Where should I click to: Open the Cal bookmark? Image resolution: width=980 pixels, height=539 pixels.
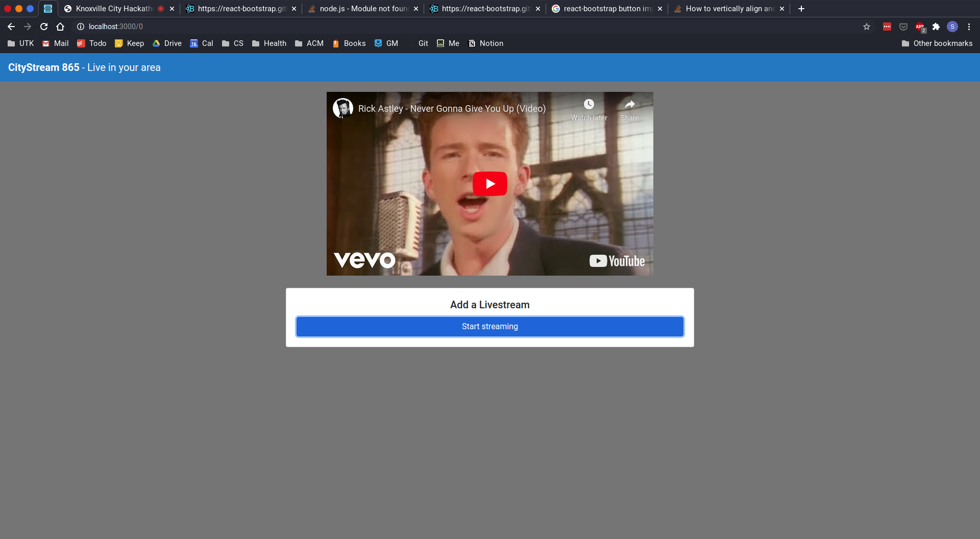point(202,43)
